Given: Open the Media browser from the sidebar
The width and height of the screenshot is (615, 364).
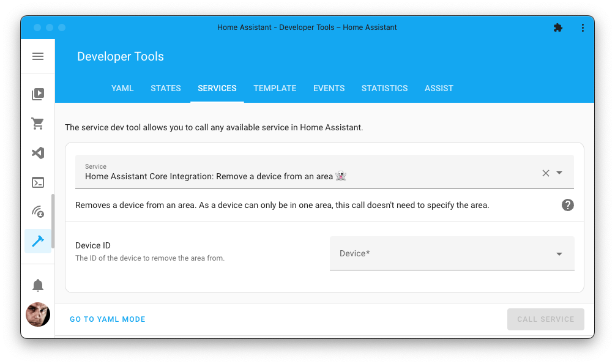Looking at the screenshot, I should (x=38, y=94).
